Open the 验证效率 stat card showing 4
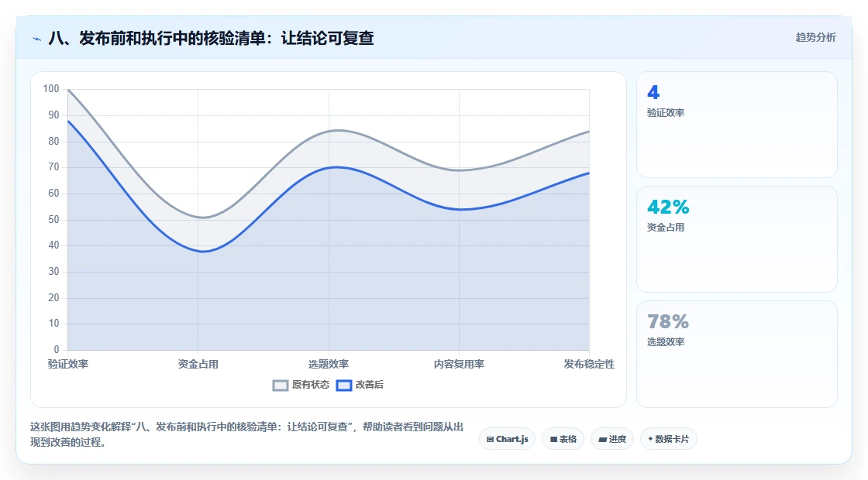Image resolution: width=868 pixels, height=480 pixels. [x=737, y=125]
